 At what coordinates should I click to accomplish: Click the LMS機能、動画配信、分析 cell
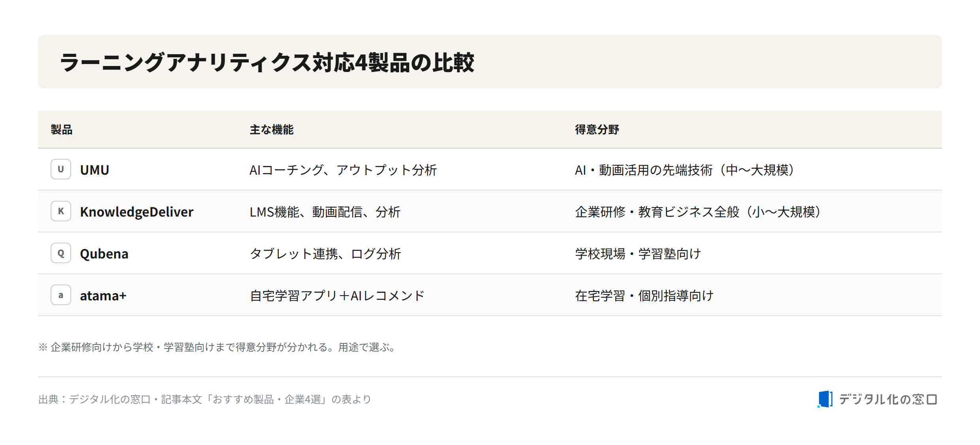tap(325, 212)
